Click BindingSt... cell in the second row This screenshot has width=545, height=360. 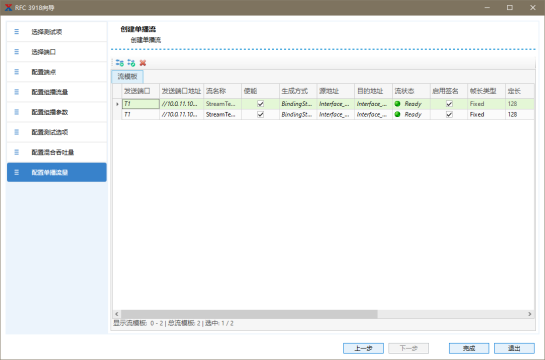click(x=298, y=115)
